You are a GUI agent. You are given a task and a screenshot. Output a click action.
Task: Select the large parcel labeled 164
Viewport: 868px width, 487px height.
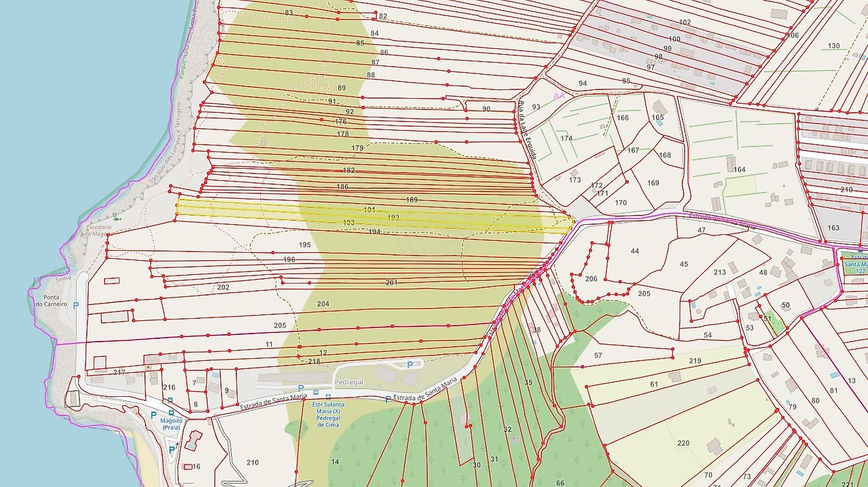tap(739, 169)
